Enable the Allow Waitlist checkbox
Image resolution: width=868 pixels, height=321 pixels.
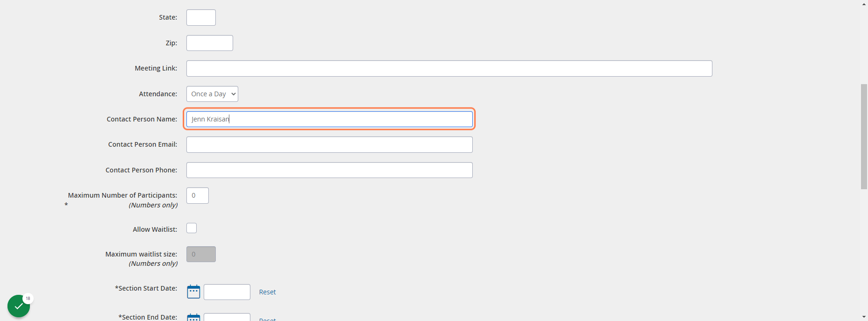(192, 228)
